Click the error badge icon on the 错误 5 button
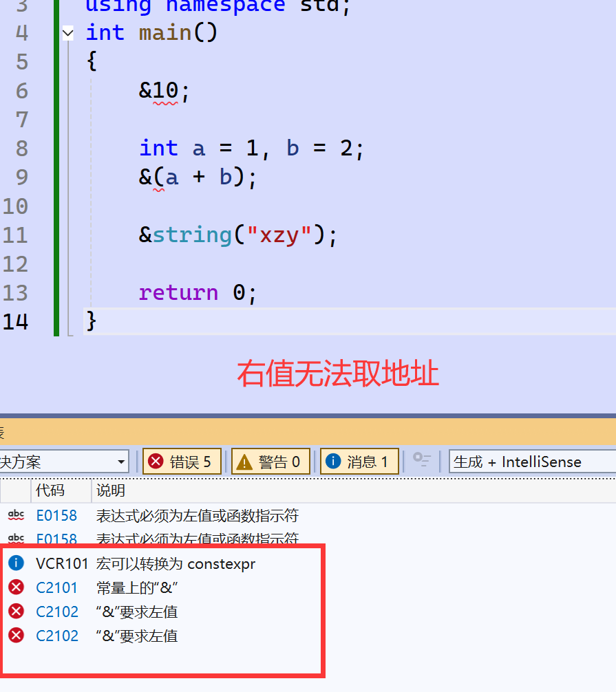616x692 pixels. tap(155, 461)
